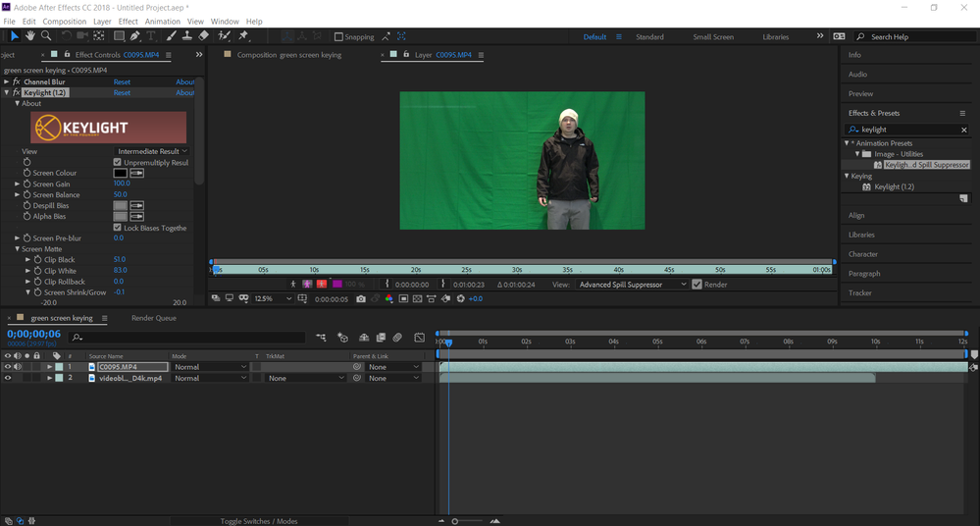Uncheck Lock Biases Together option
Image resolution: width=980 pixels, height=526 pixels.
click(x=118, y=228)
